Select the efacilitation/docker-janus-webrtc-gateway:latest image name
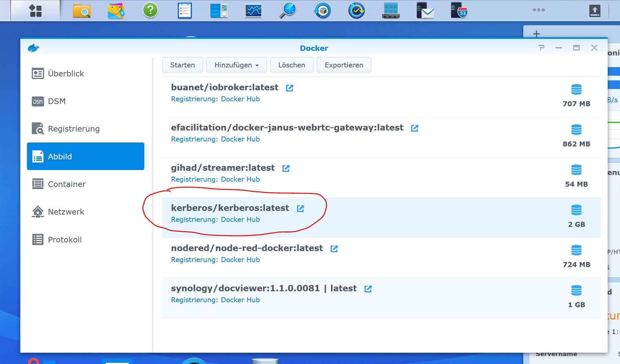 tap(287, 128)
